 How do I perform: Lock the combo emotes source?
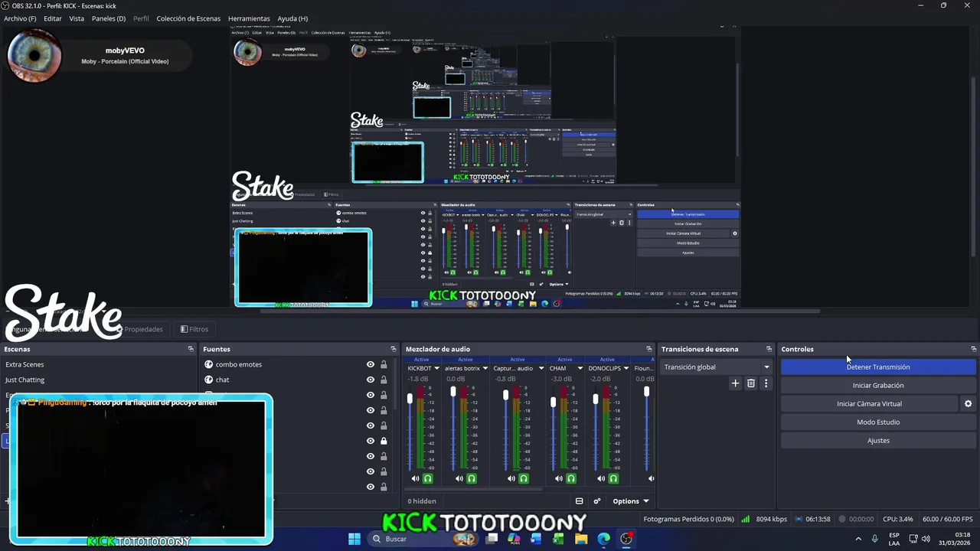tap(384, 364)
